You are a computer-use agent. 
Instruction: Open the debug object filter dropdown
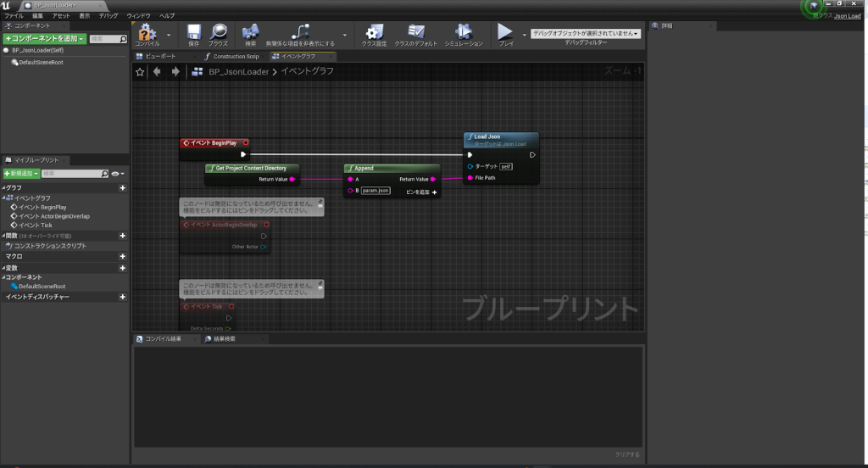(585, 33)
